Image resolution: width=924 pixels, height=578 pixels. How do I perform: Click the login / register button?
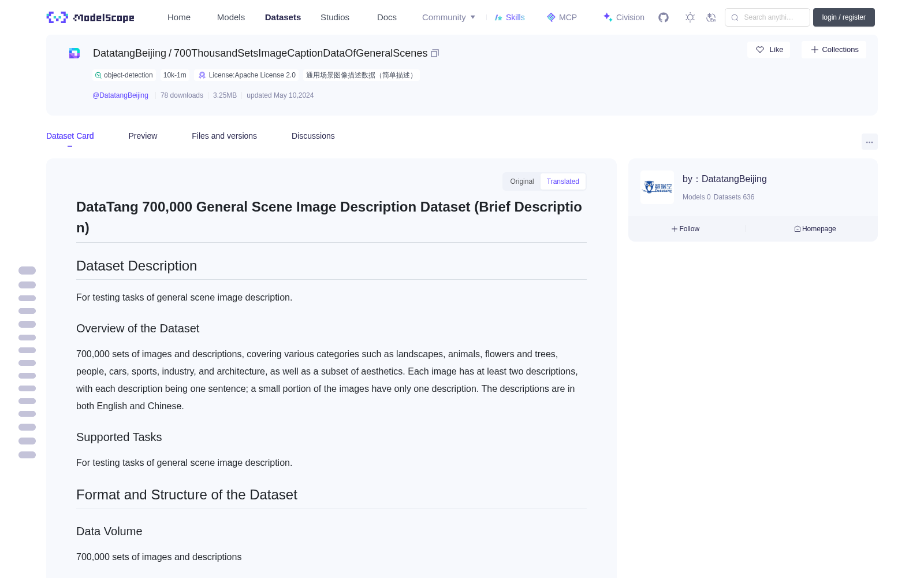[x=844, y=17]
